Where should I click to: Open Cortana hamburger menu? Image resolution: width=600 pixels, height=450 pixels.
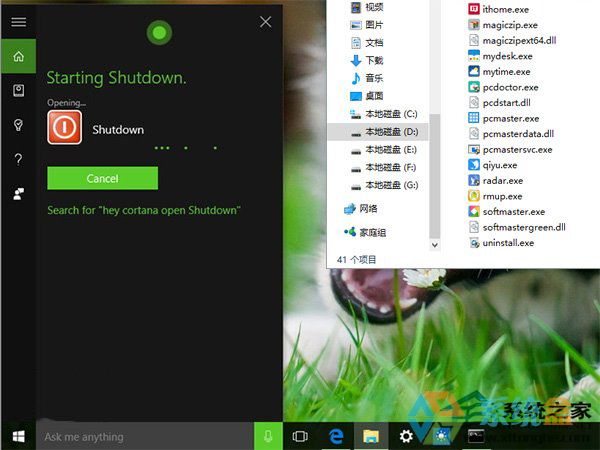click(18, 22)
